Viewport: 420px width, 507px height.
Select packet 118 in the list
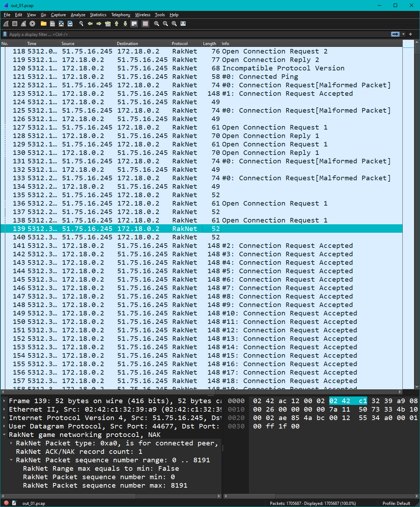pos(141,51)
